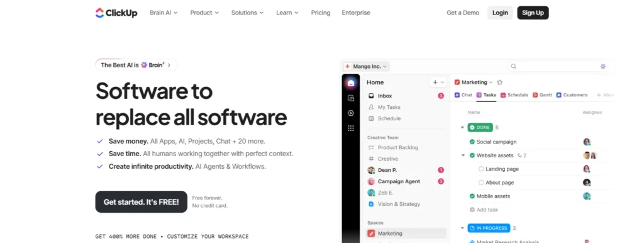Open the Solutions nav dropdown
Image resolution: width=644 pixels, height=243 pixels.
click(x=247, y=13)
